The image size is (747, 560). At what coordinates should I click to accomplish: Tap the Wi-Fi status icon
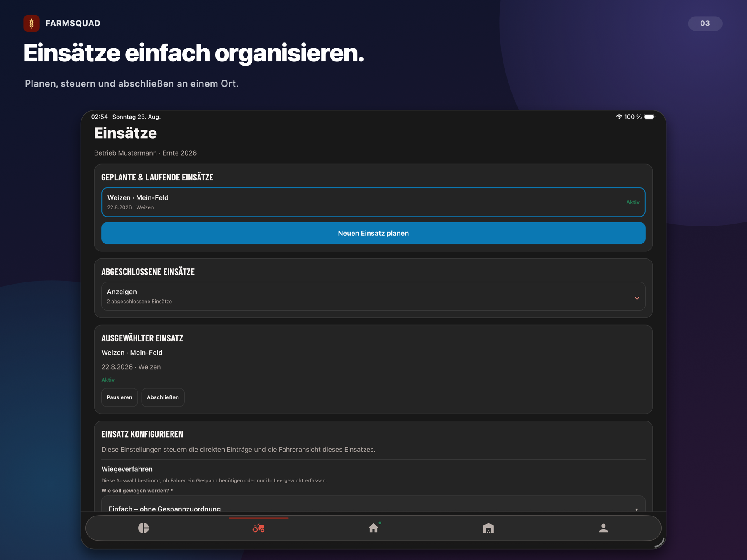pyautogui.click(x=619, y=117)
